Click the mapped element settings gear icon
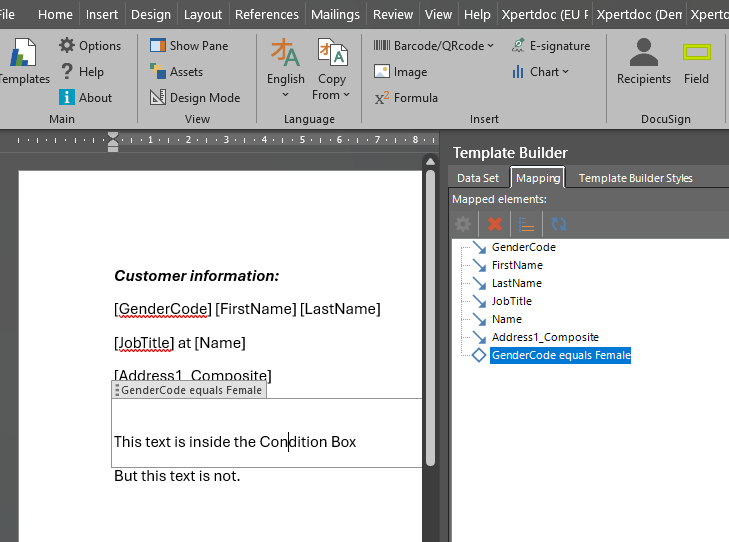 pos(463,224)
